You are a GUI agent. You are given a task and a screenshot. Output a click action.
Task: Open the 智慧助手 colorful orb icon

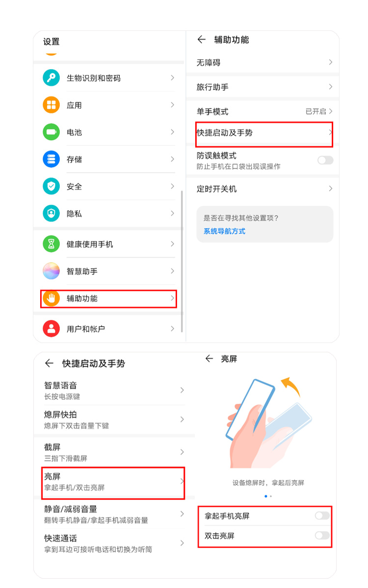[x=51, y=271]
